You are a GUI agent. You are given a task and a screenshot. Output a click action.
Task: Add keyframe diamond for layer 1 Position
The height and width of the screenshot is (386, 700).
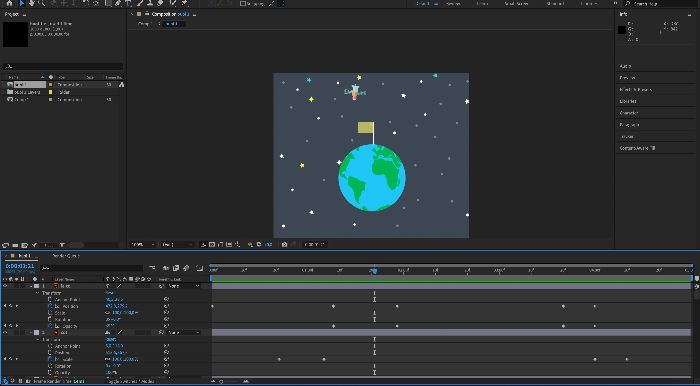tap(11, 306)
